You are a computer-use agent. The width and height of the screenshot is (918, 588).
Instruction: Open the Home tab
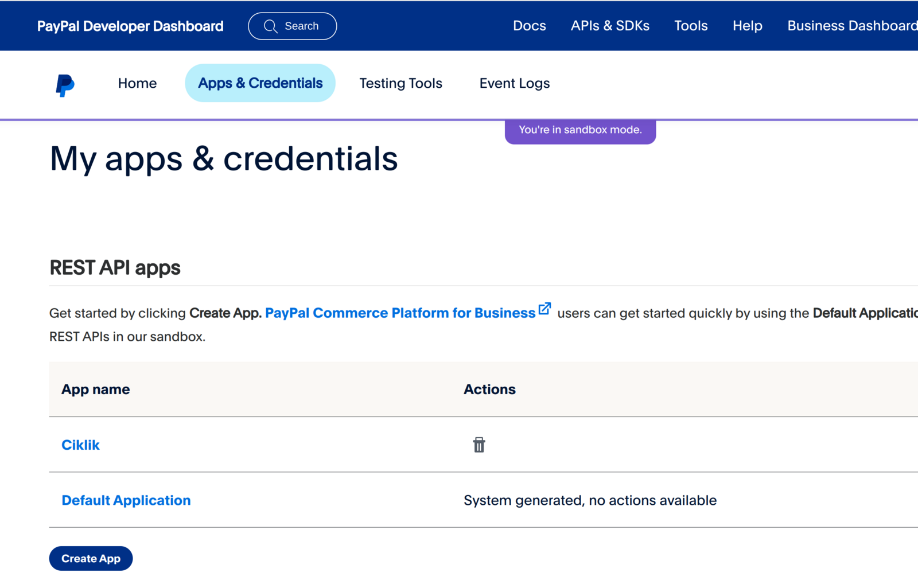tap(137, 83)
